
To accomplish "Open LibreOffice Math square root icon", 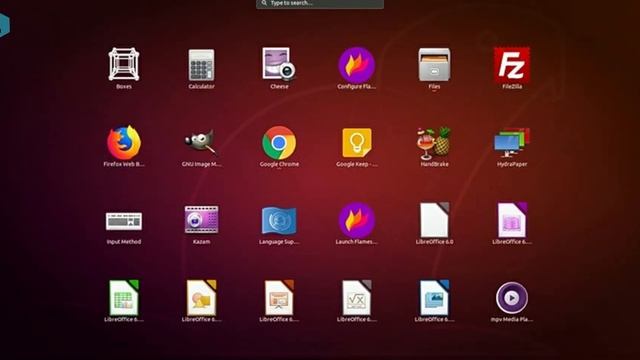I will (x=357, y=298).
